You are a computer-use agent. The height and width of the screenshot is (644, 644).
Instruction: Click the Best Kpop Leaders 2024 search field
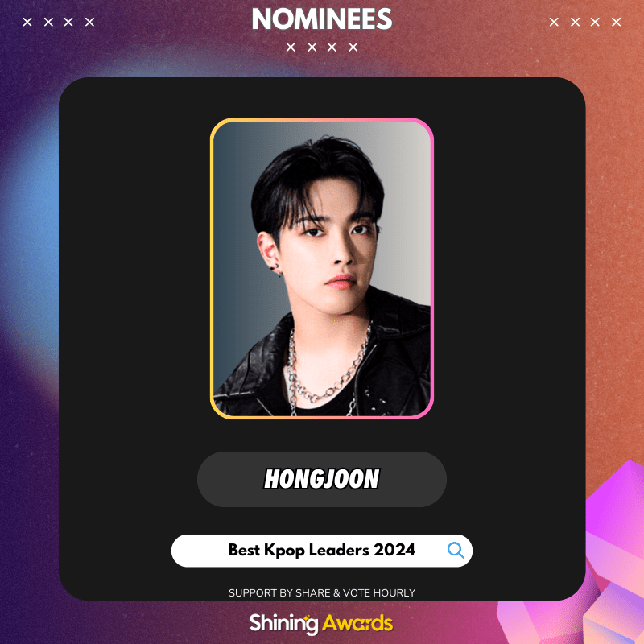[321, 551]
